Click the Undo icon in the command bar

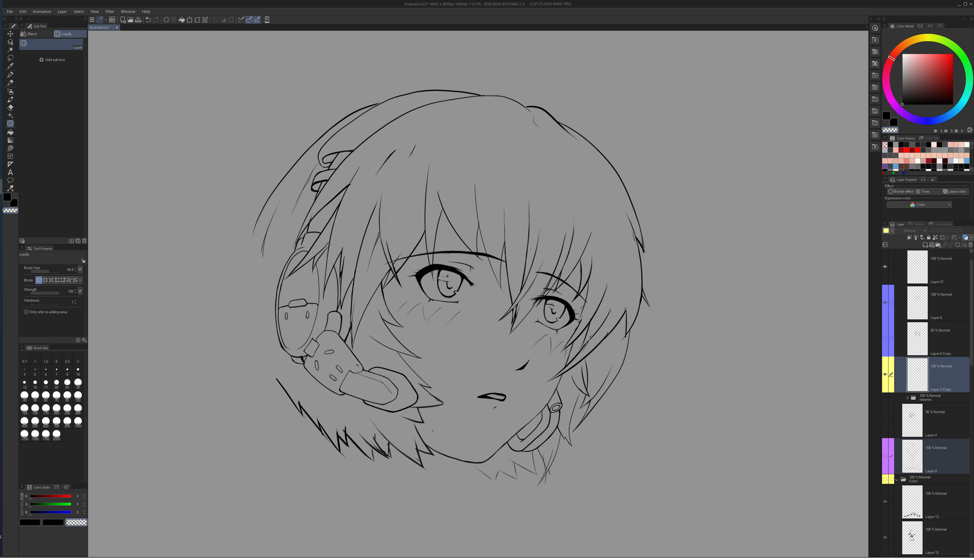tap(148, 20)
